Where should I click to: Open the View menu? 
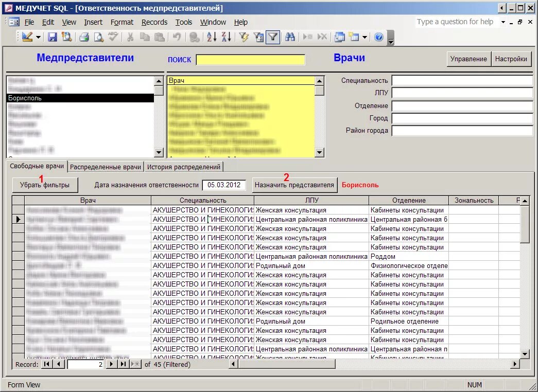point(69,22)
